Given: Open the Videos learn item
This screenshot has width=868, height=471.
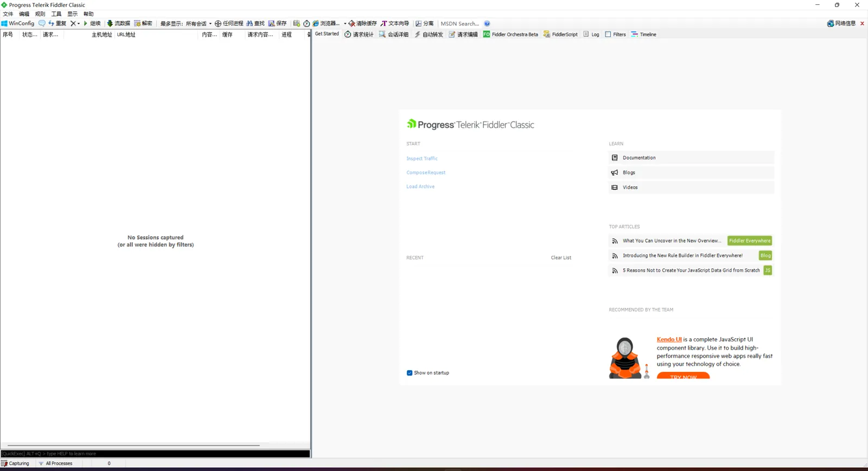Looking at the screenshot, I should point(692,187).
